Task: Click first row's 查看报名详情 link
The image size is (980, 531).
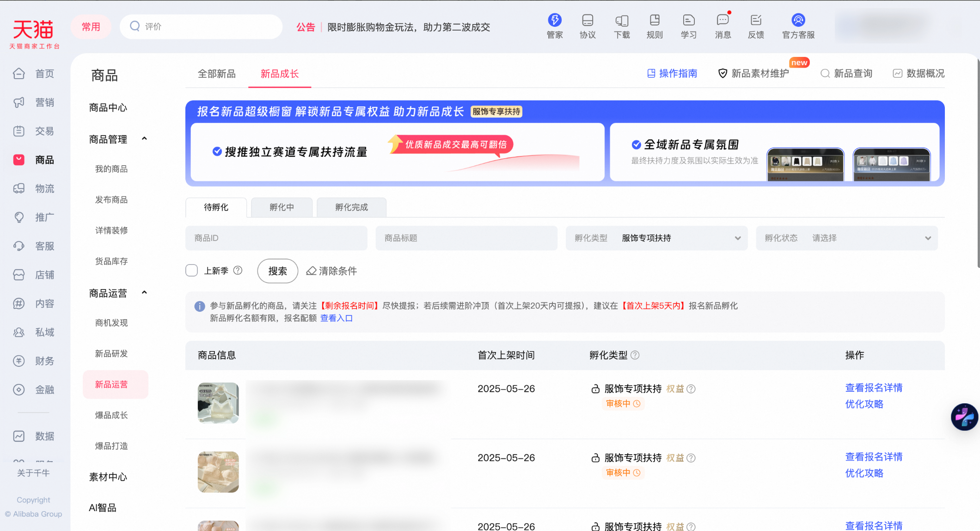Action: [874, 388]
